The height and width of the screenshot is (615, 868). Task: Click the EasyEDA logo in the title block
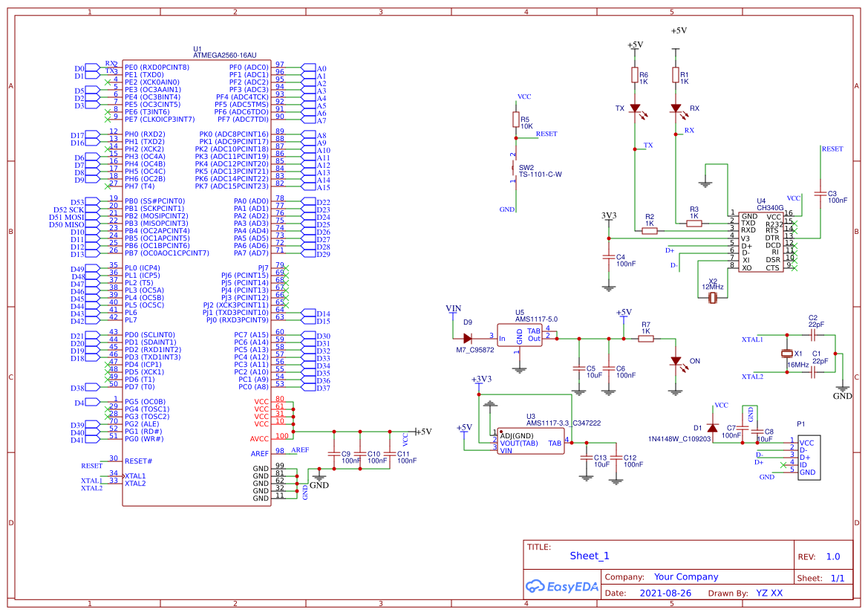tap(563, 587)
